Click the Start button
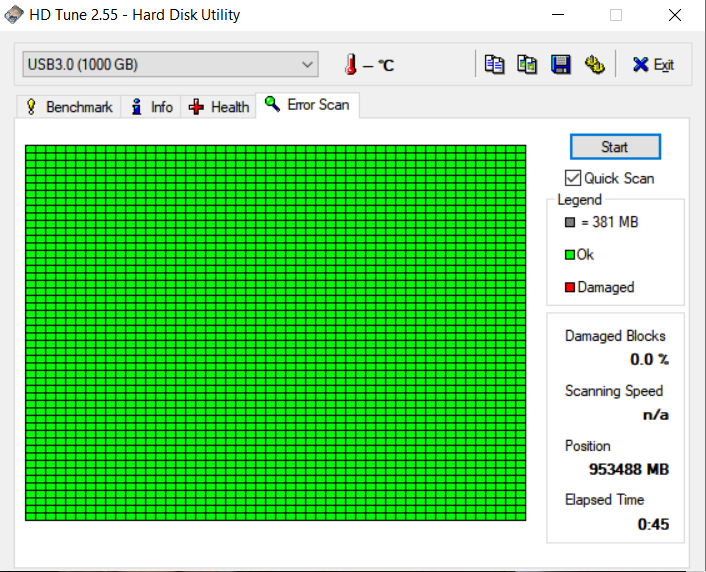 [615, 147]
